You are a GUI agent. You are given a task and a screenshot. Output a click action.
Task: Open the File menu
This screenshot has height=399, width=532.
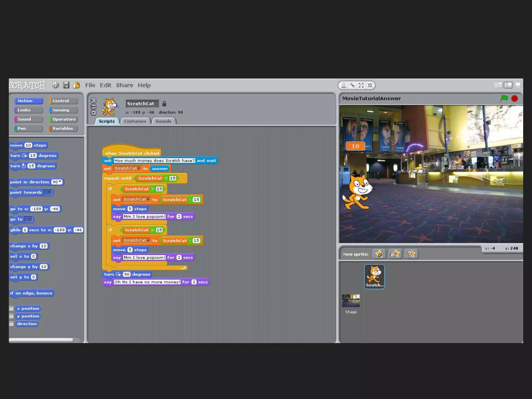(90, 85)
